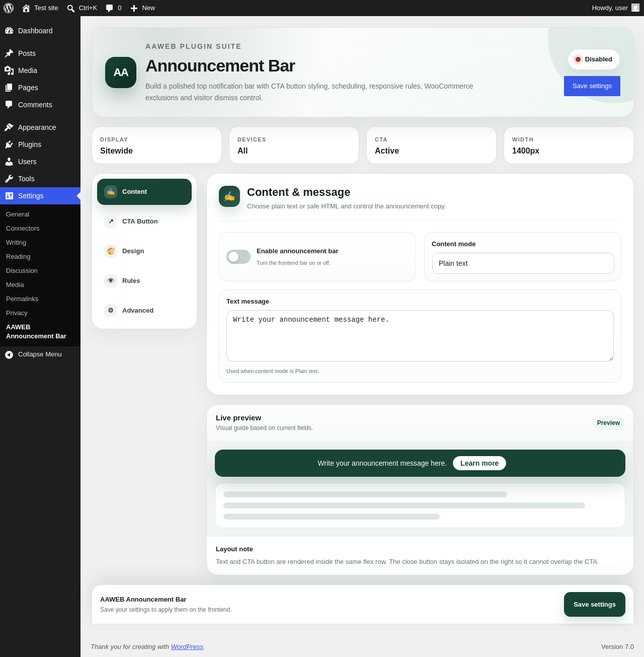
Task: Click the blue Save settings button
Action: (592, 86)
